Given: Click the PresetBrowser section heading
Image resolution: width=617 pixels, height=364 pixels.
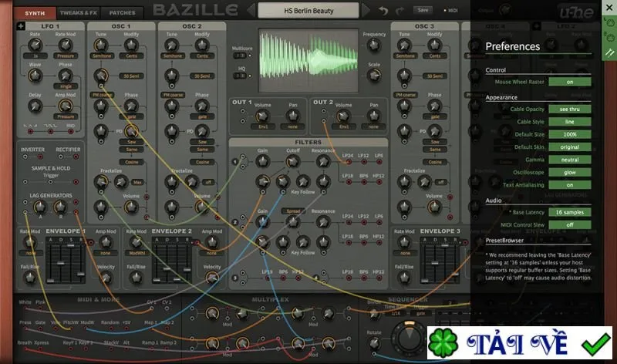Looking at the screenshot, I should click(x=504, y=240).
